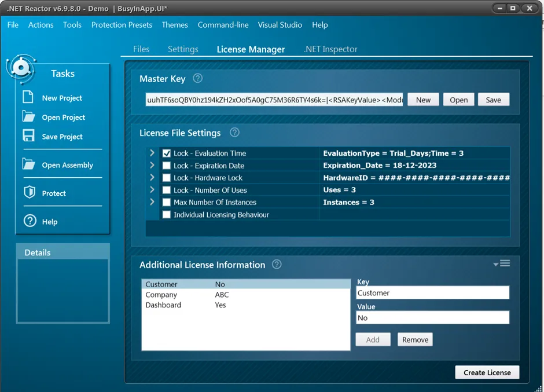The height and width of the screenshot is (392, 544).
Task: Select the Customer row in the license info list
Action: 246,284
